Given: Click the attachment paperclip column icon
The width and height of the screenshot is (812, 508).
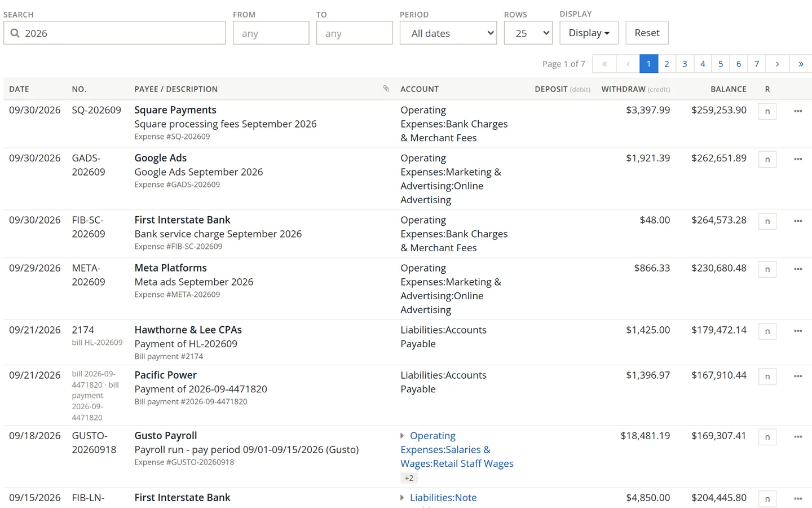Looking at the screenshot, I should [386, 89].
